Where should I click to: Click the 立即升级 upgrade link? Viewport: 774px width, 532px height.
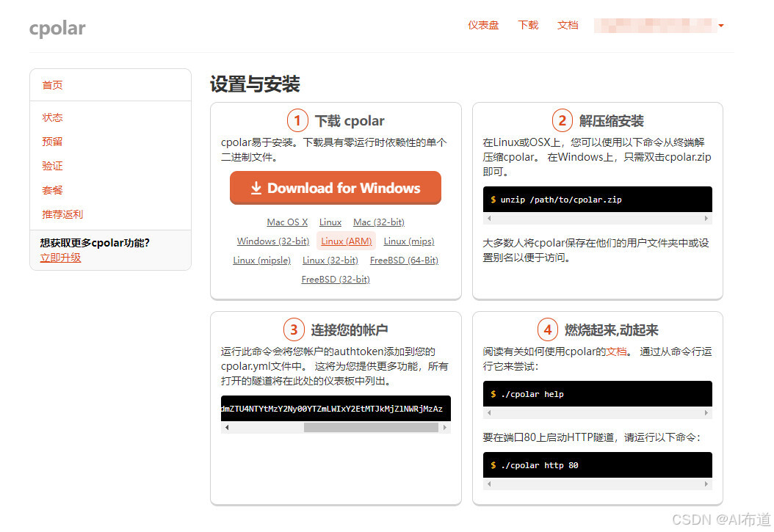coord(59,258)
